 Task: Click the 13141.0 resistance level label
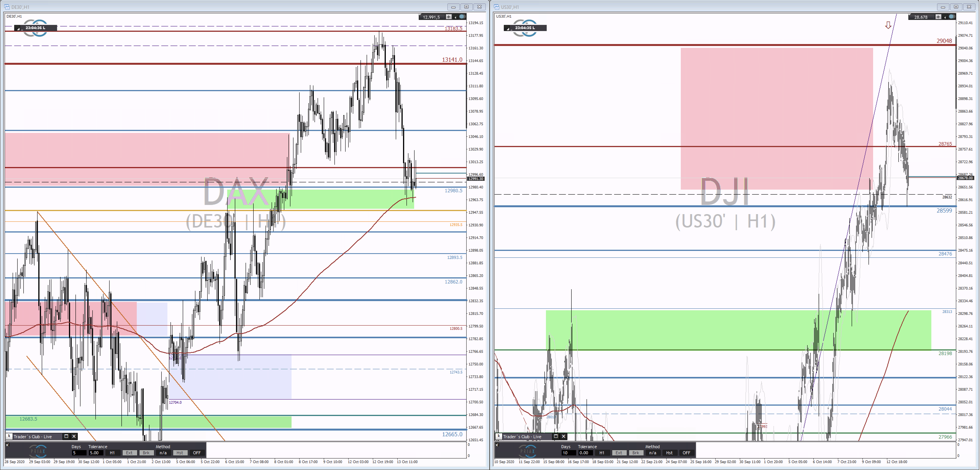[x=452, y=59]
